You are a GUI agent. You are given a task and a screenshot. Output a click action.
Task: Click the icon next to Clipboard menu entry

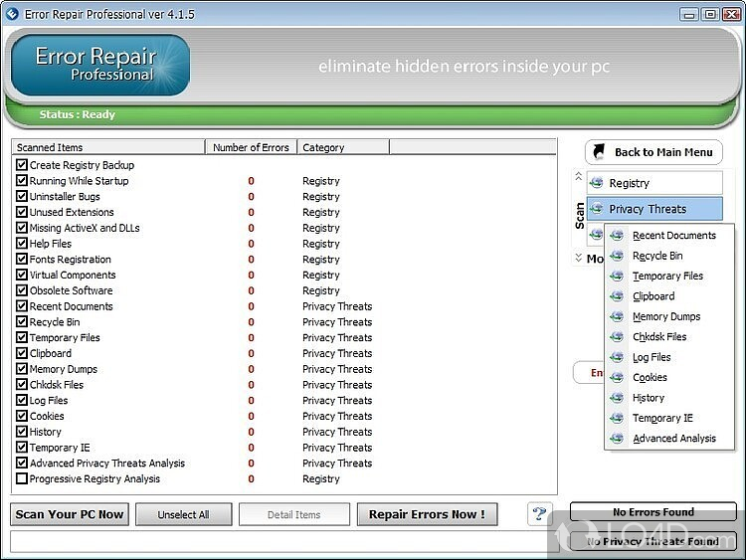(618, 296)
